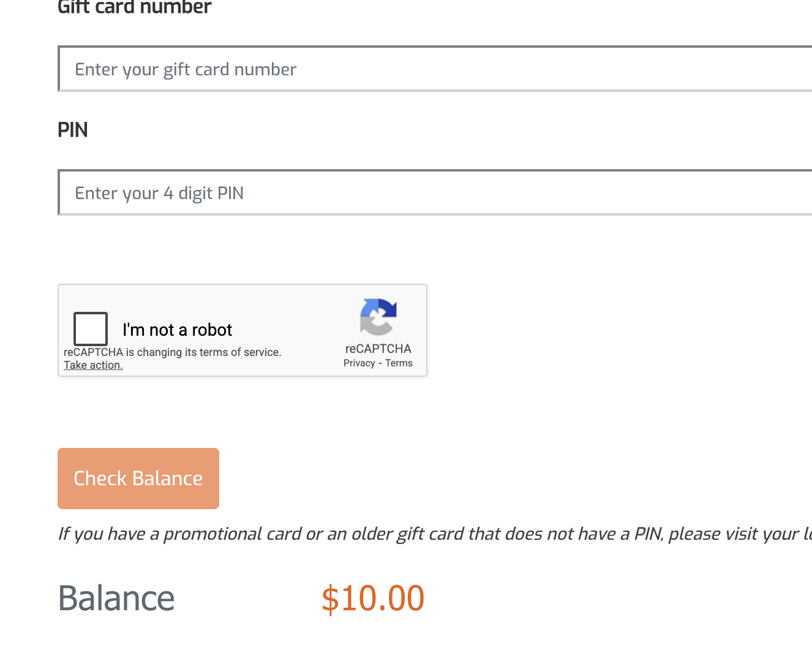Click the "I'm not a robot" label text

[x=177, y=330]
